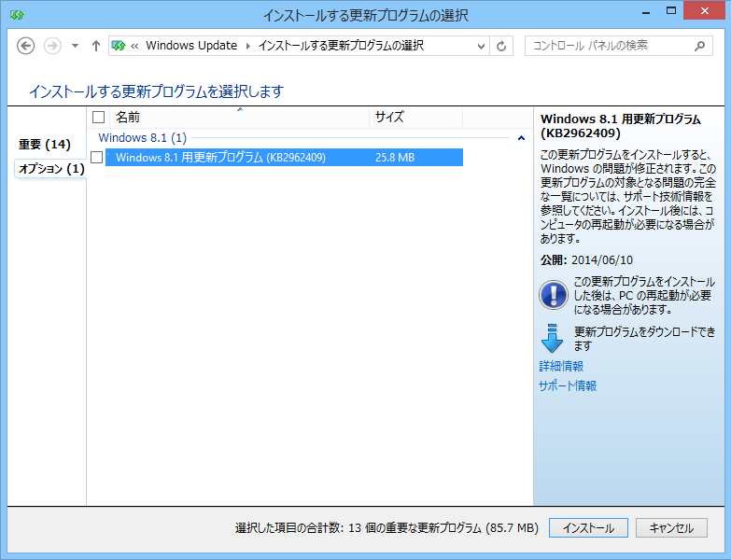Open the 詳細情報 link
Viewport: 731px width, 560px height.
click(x=561, y=366)
